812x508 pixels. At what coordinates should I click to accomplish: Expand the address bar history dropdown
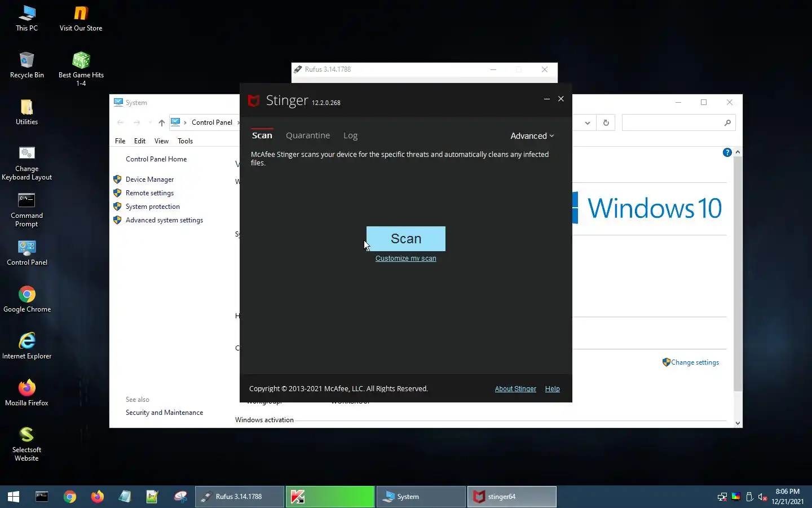(x=587, y=123)
